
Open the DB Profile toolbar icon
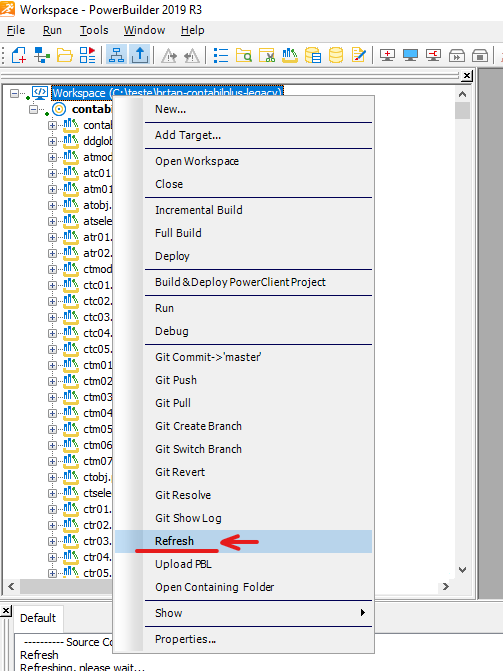click(313, 55)
